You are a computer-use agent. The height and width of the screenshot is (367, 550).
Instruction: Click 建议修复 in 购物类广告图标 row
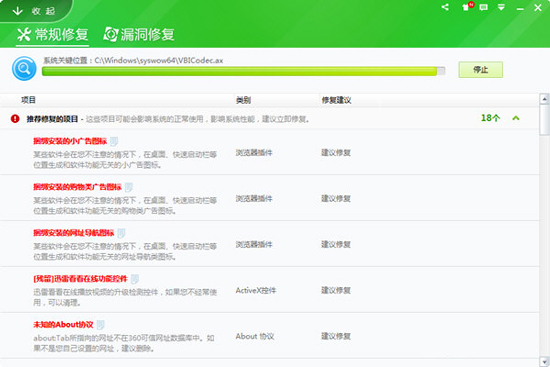click(336, 199)
